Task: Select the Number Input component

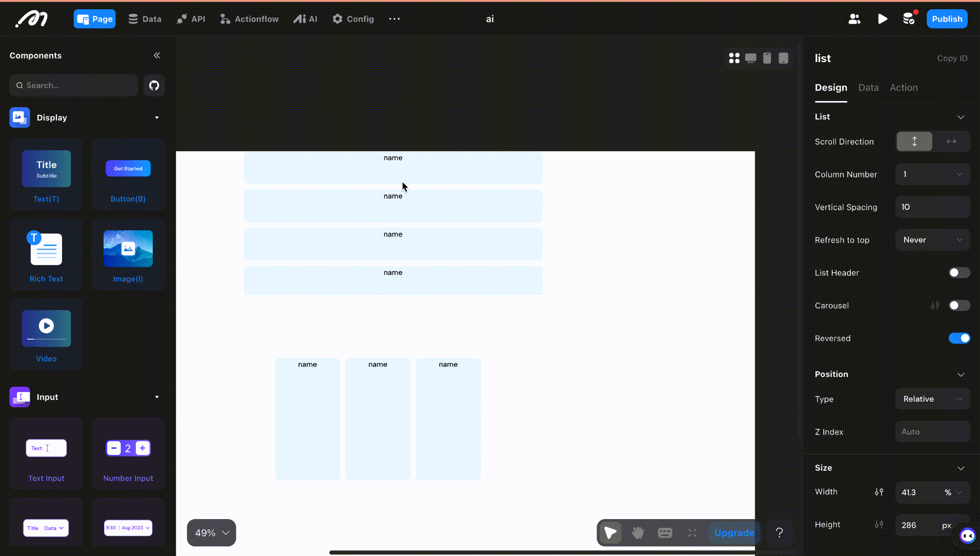Action: [128, 454]
